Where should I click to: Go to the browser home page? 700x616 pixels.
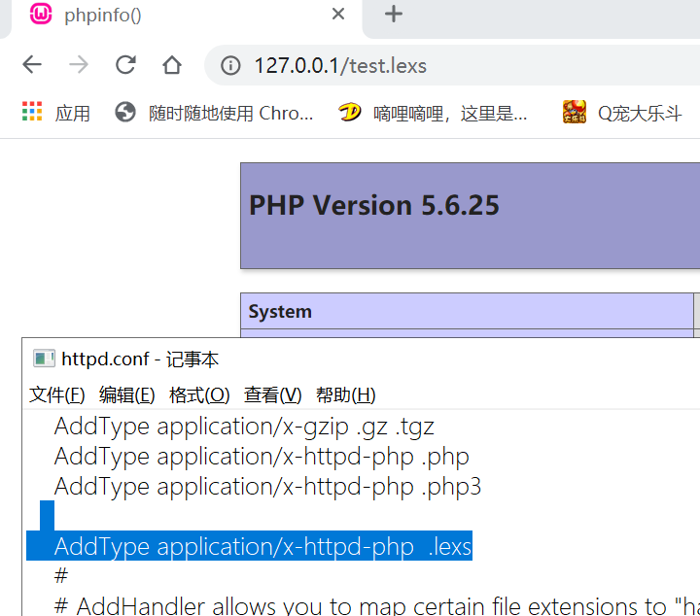(x=172, y=65)
